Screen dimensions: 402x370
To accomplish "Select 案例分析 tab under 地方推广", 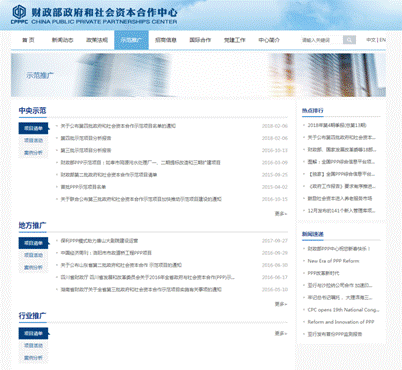I will click(x=33, y=267).
